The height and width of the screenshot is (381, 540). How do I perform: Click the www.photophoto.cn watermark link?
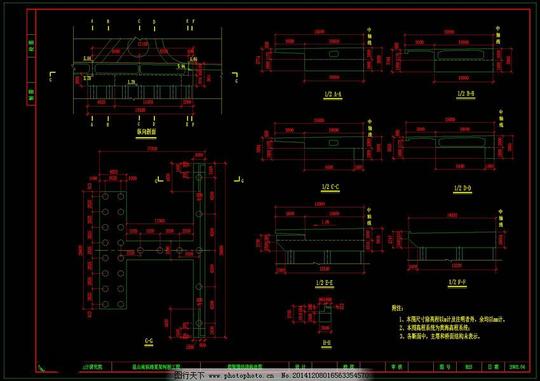[242, 375]
